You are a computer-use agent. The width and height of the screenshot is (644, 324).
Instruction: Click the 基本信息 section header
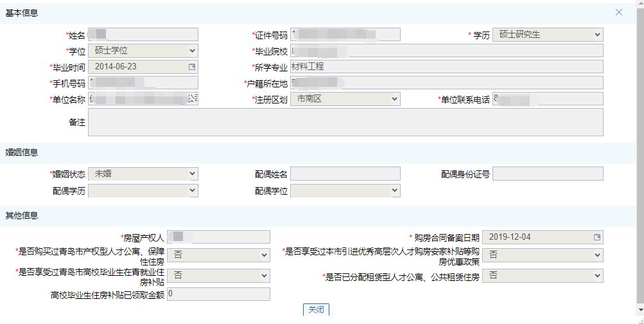tap(21, 13)
